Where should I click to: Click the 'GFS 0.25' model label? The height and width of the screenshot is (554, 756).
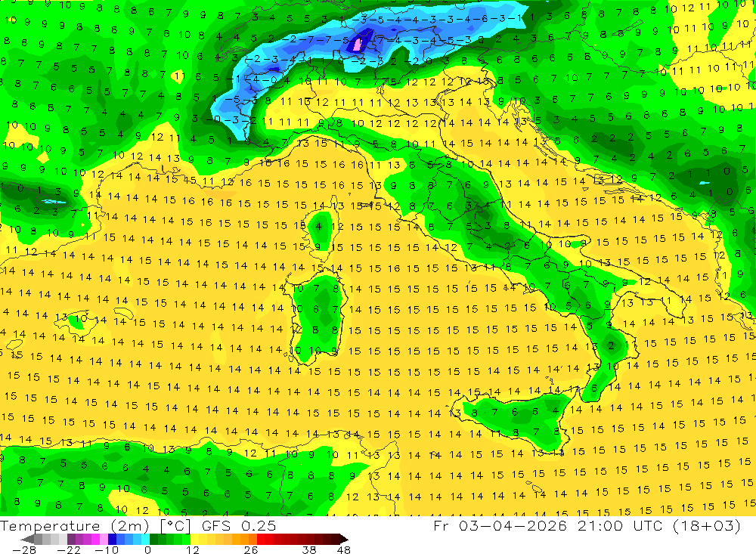[239, 525]
